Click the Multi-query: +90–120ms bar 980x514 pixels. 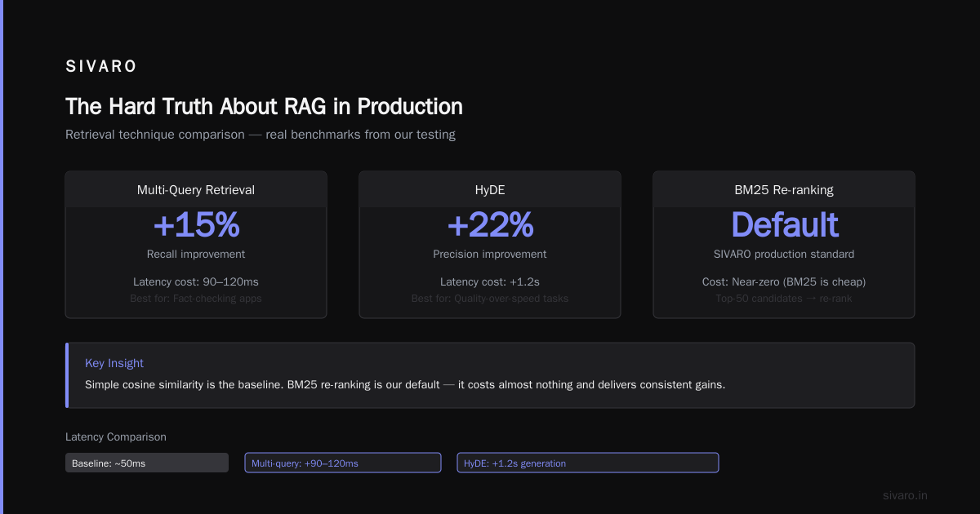tap(343, 463)
